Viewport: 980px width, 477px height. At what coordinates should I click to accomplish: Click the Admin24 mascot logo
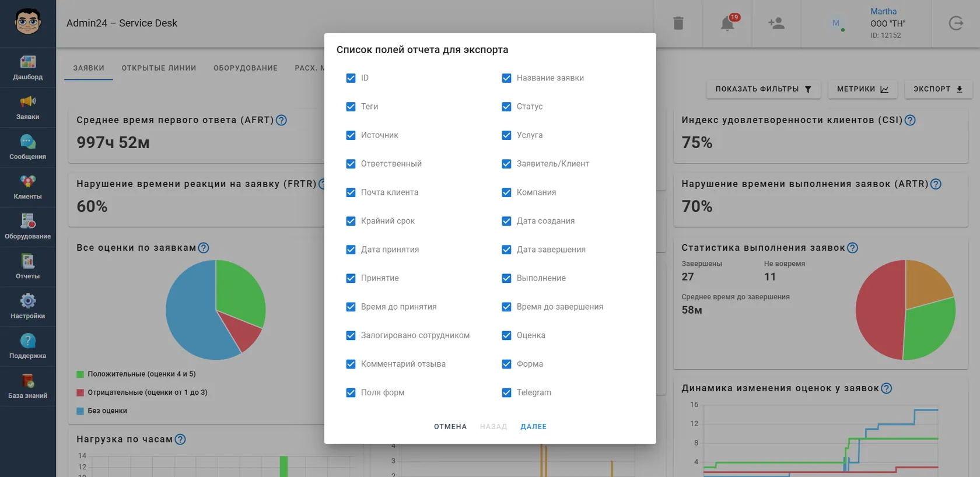click(x=27, y=22)
